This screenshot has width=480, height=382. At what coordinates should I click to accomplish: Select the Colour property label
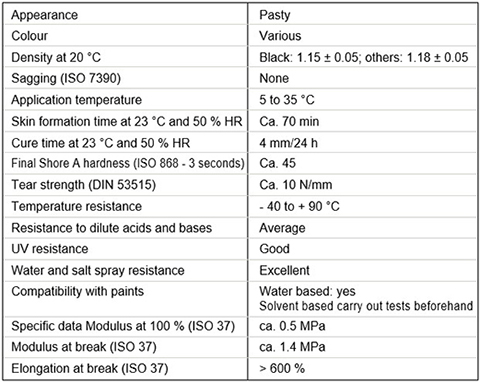coord(29,36)
